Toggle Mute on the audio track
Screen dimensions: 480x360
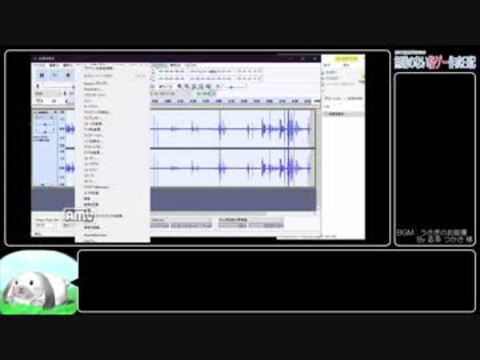[40, 118]
